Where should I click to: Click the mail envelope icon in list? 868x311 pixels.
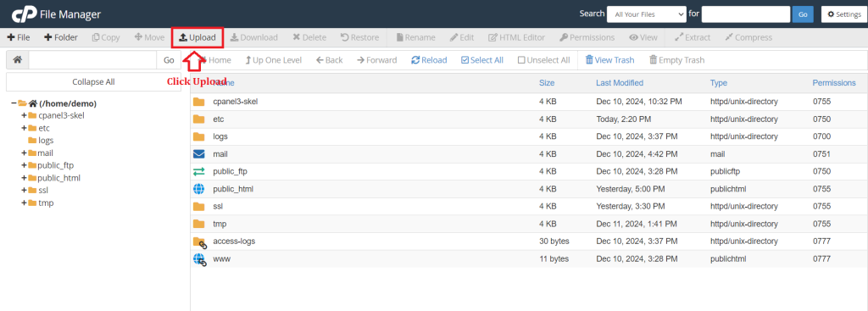click(x=198, y=154)
